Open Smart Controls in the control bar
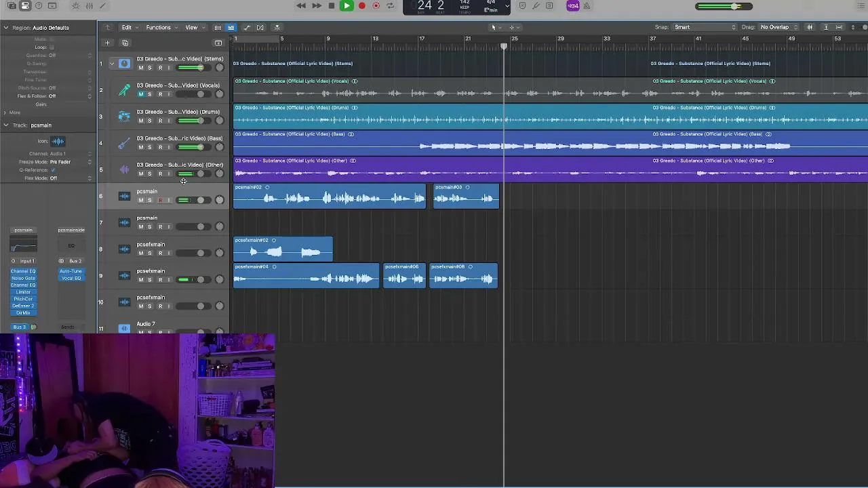The height and width of the screenshot is (488, 868). 75,6
